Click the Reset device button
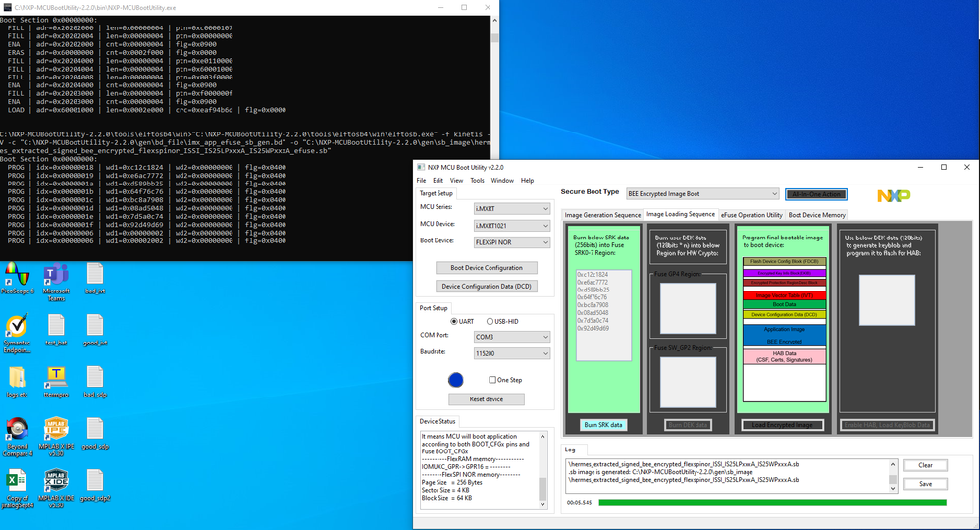Image resolution: width=980 pixels, height=530 pixels. (487, 399)
